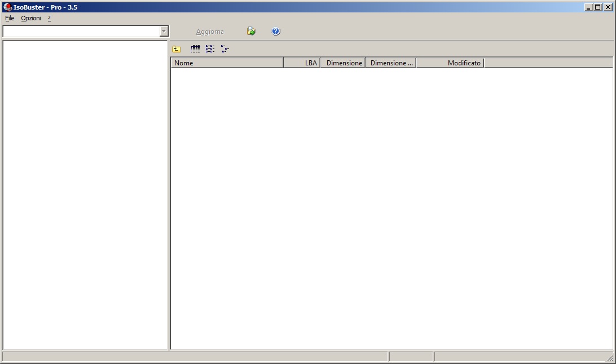Open the Opzioni menu
The image size is (616, 364).
coord(31,19)
